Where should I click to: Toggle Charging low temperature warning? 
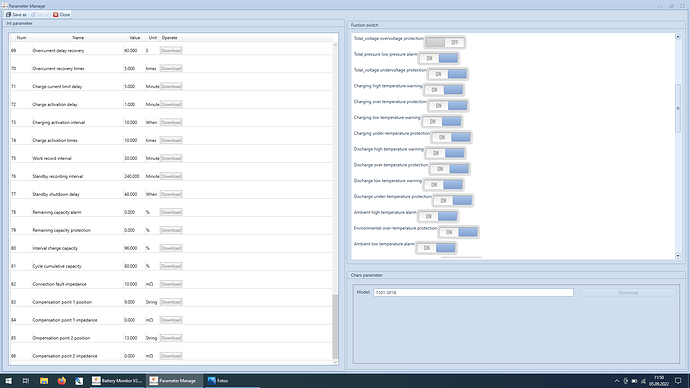442,121
